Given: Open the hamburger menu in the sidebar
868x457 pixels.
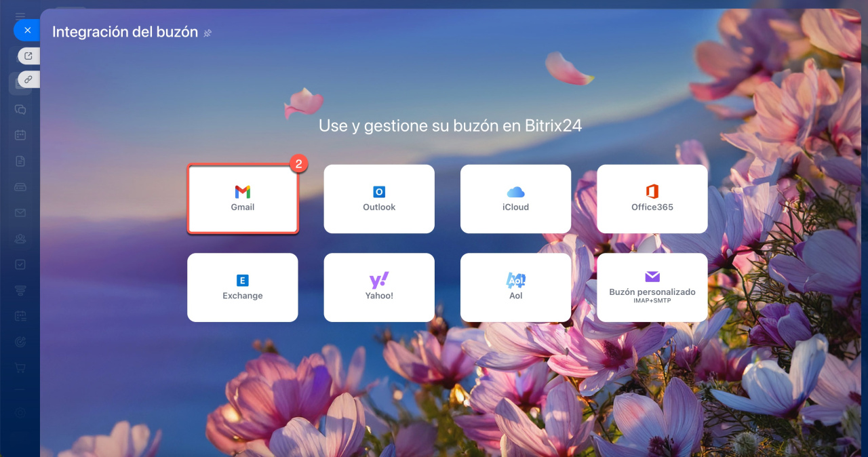Looking at the screenshot, I should [20, 15].
